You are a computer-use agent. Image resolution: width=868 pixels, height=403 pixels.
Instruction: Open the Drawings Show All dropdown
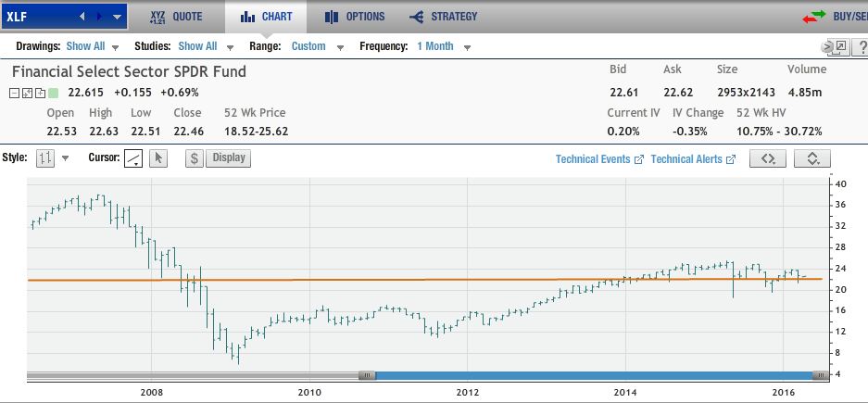pyautogui.click(x=93, y=46)
